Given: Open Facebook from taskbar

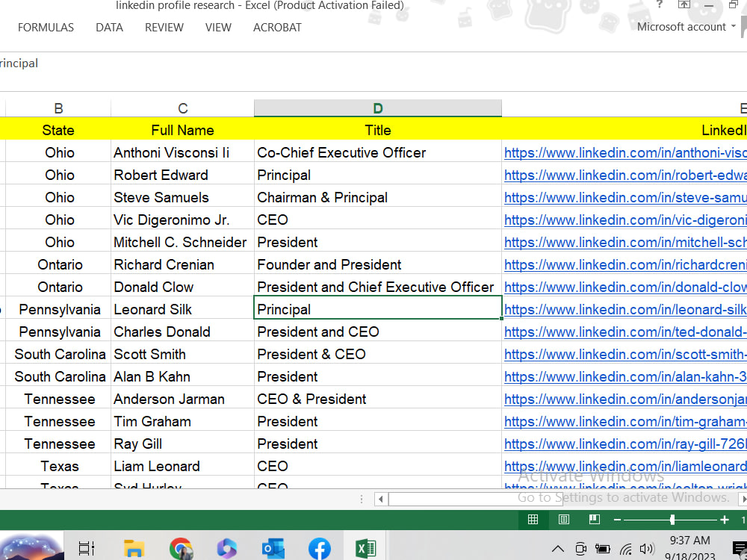Looking at the screenshot, I should (319, 549).
